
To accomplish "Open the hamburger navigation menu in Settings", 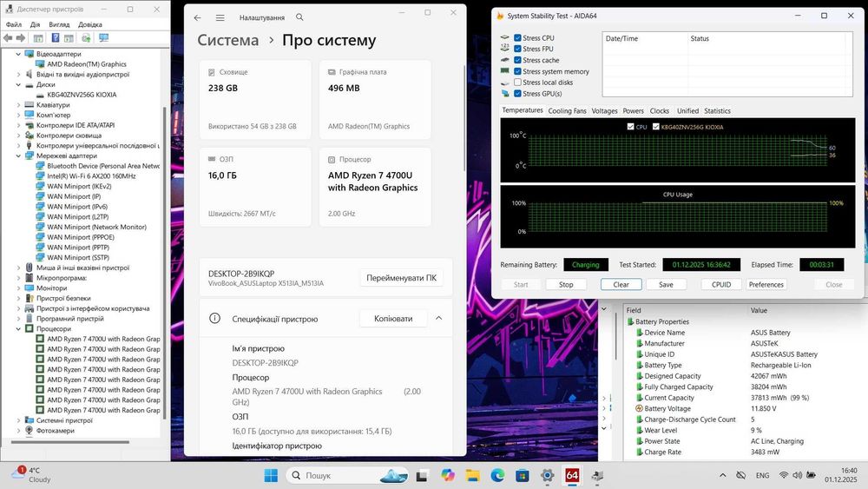I will pos(220,17).
